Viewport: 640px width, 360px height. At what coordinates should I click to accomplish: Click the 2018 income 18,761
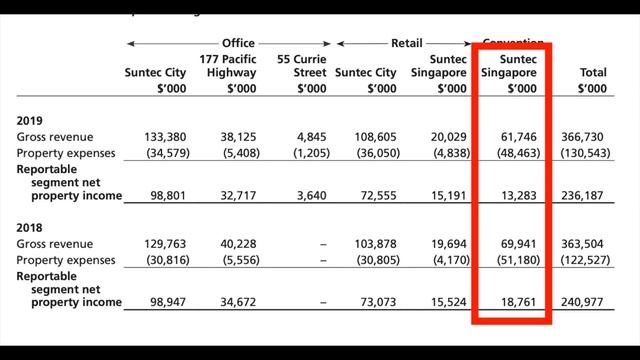[x=519, y=302]
